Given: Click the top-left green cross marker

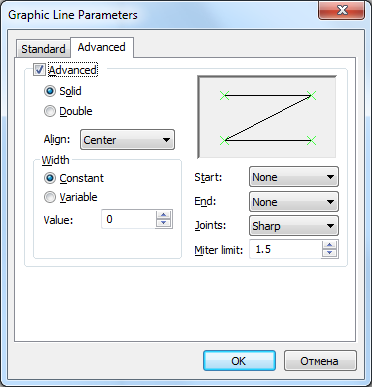Looking at the screenshot, I should 225,96.
